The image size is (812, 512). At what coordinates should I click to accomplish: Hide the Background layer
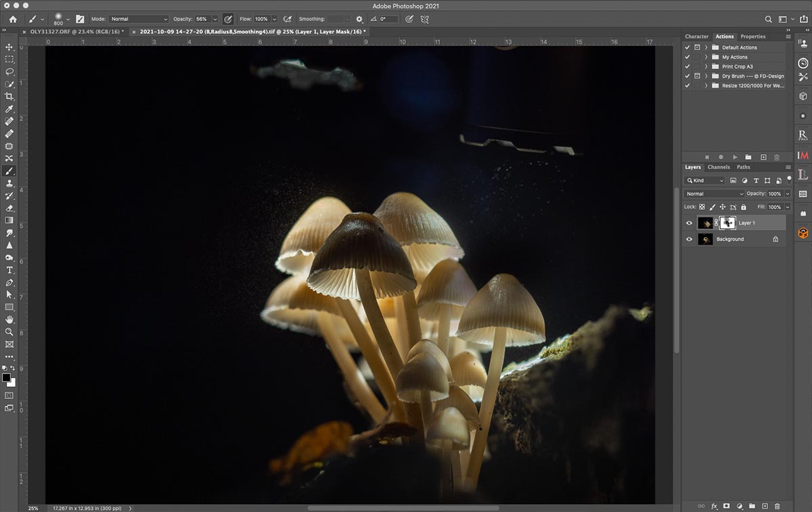tap(689, 239)
